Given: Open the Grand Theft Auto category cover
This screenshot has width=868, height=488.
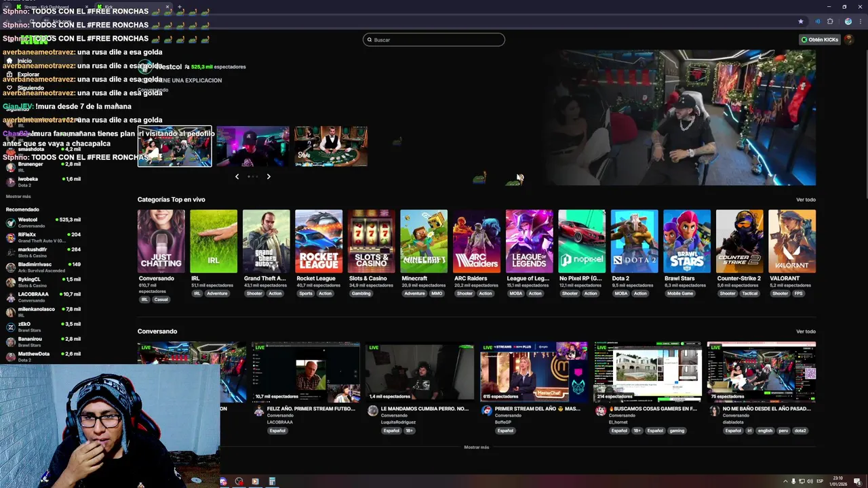Looking at the screenshot, I should coord(266,241).
